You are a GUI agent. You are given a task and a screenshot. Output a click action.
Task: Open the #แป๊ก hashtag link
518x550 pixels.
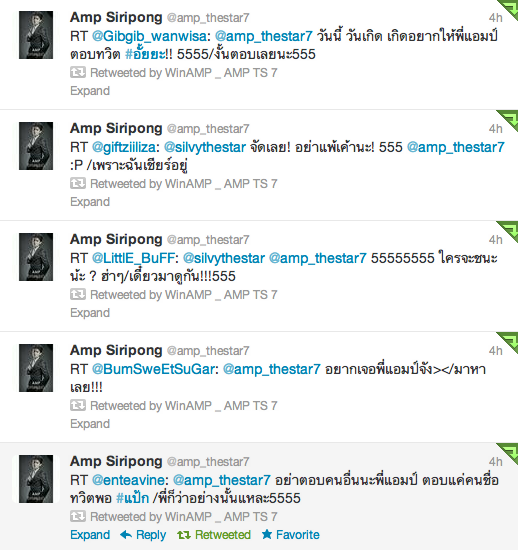click(x=133, y=498)
